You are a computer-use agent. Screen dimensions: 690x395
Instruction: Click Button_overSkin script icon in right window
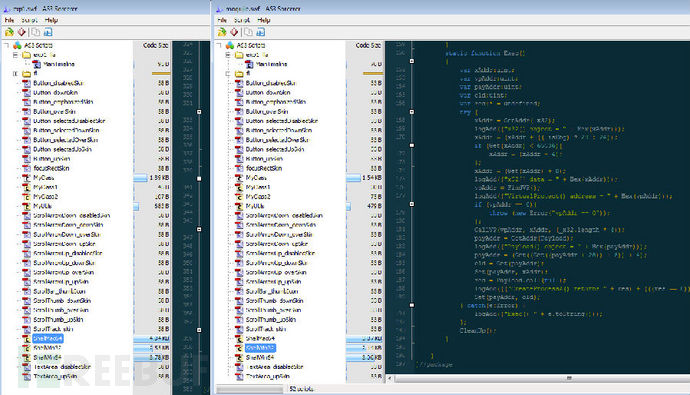(x=239, y=111)
